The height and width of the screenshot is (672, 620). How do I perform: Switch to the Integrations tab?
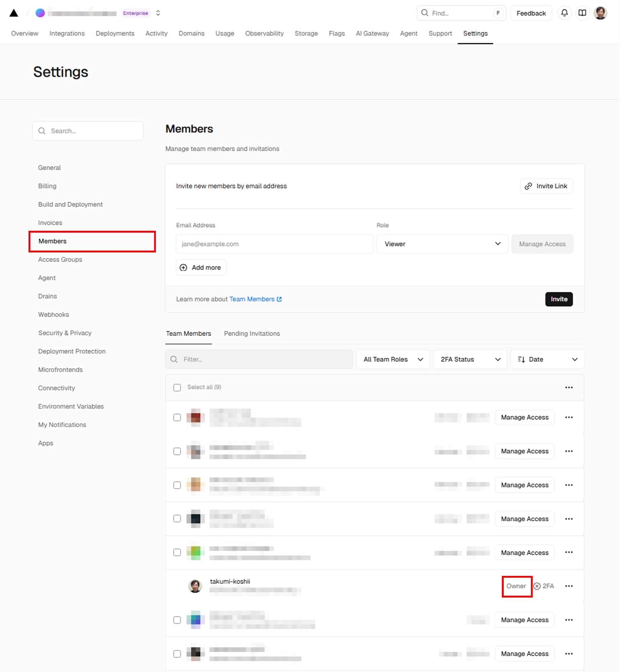tap(67, 33)
